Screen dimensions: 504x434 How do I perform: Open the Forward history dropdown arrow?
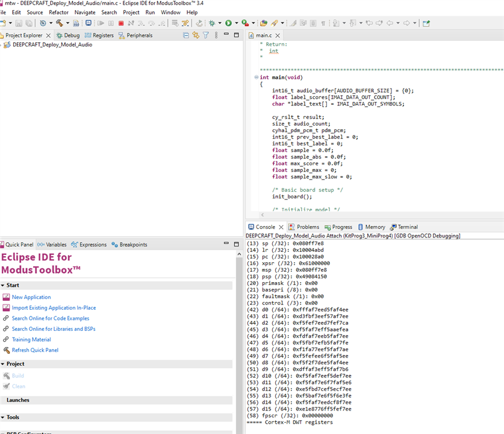click(x=415, y=23)
